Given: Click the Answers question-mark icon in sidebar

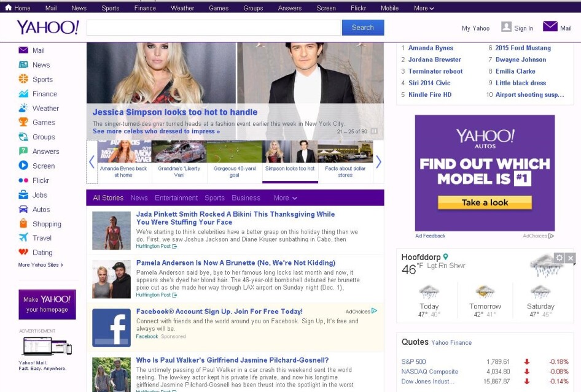Looking at the screenshot, I should tap(23, 151).
